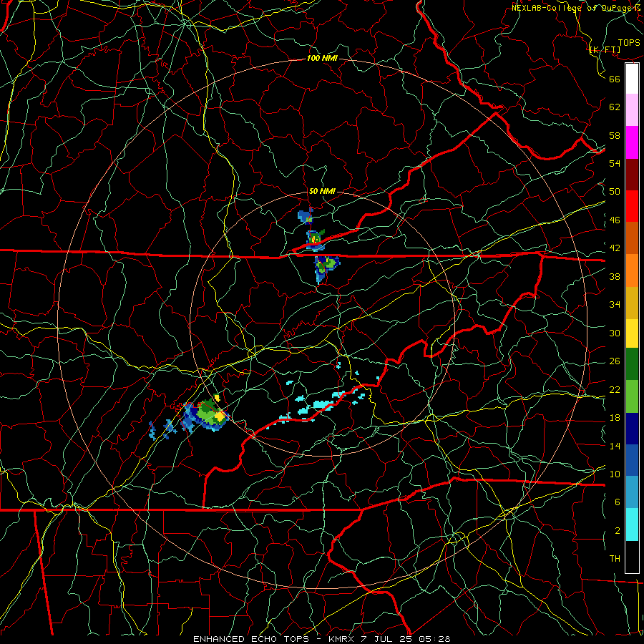Click the '66' legend value

(x=615, y=79)
